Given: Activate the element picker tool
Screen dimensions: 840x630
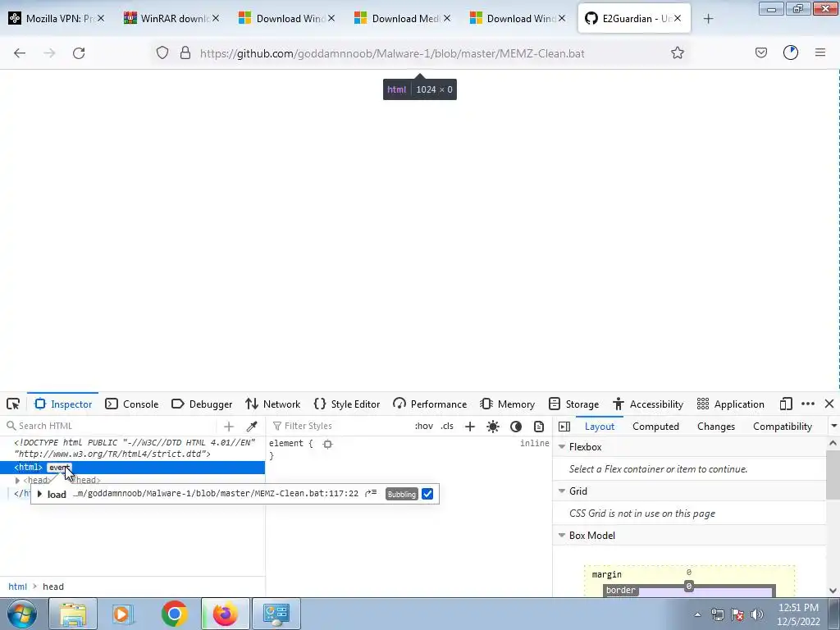Looking at the screenshot, I should (13, 404).
